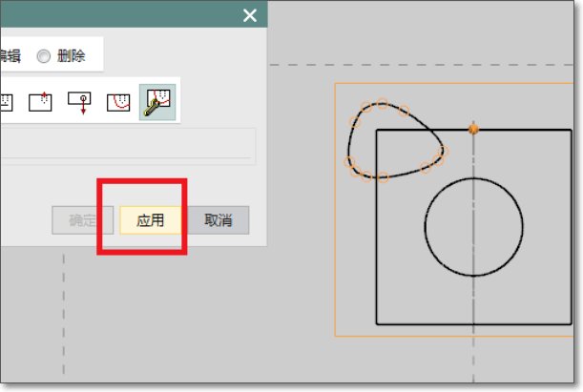
Task: Select the box icon with red down arrow
Action: click(x=80, y=100)
